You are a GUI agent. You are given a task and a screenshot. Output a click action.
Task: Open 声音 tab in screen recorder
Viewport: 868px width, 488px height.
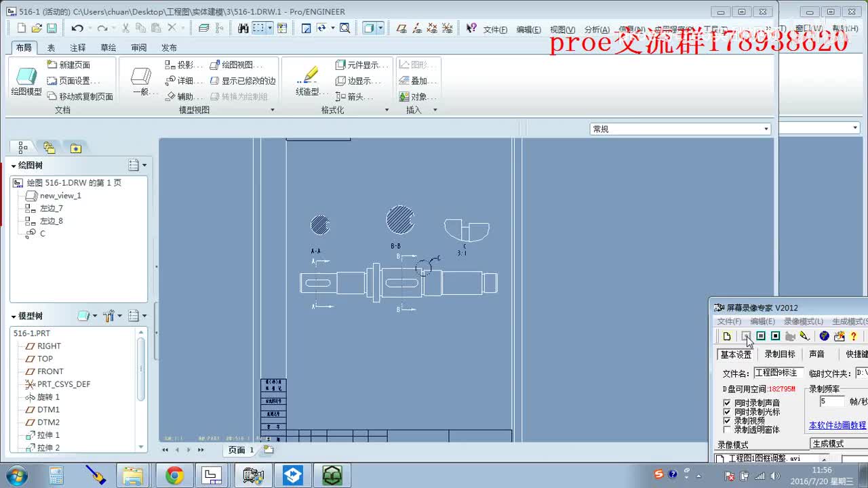(x=816, y=354)
